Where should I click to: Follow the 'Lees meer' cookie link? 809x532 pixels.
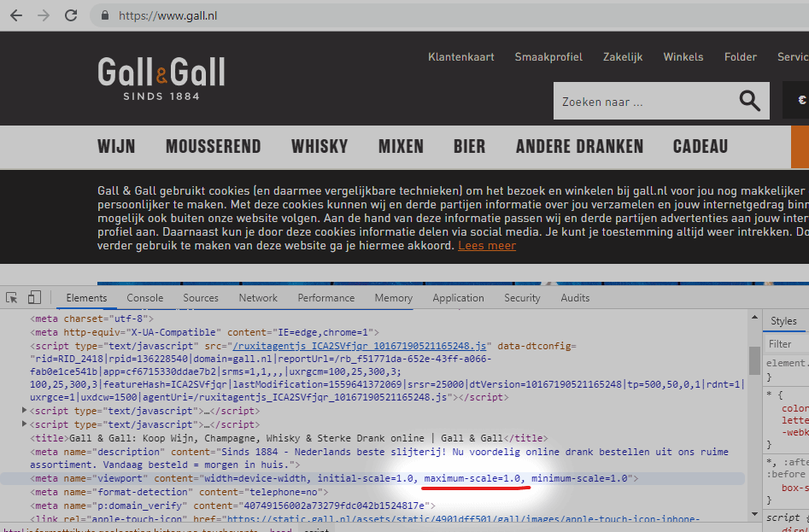487,245
